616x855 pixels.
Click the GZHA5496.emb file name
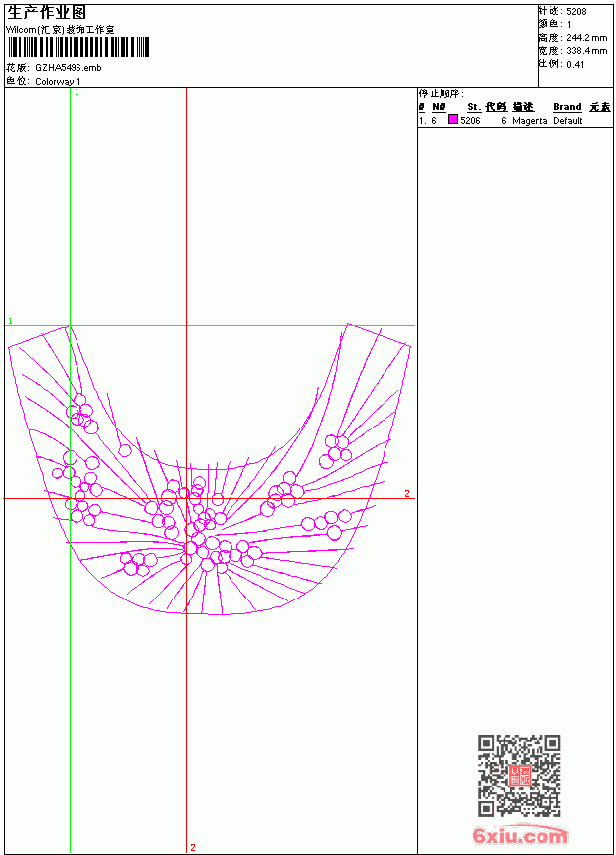[69, 68]
